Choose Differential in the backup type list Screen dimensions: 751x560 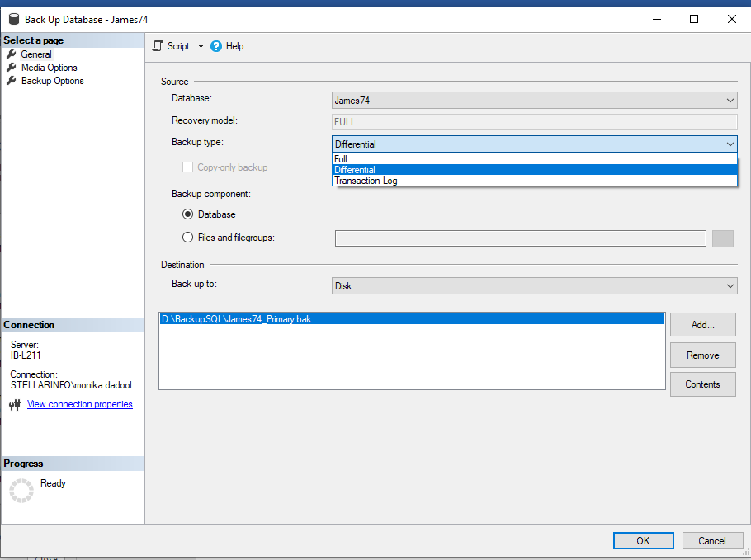pyautogui.click(x=535, y=170)
